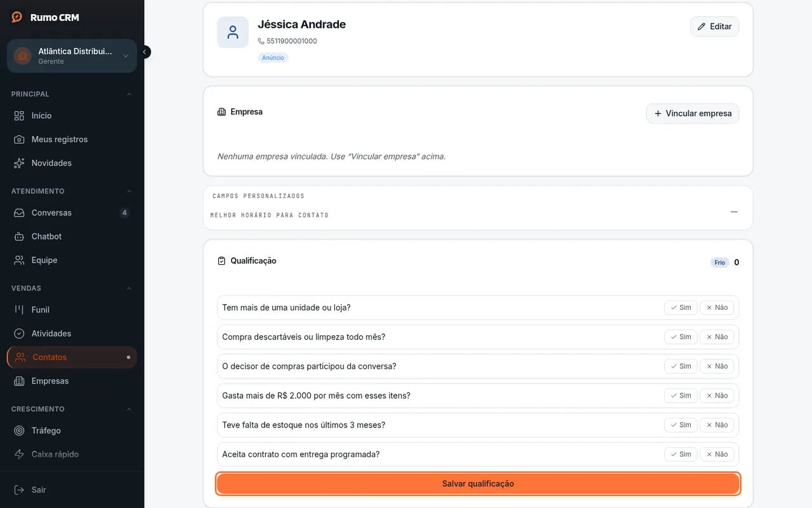
Task: Edit contact with the Editar button
Action: pos(714,27)
